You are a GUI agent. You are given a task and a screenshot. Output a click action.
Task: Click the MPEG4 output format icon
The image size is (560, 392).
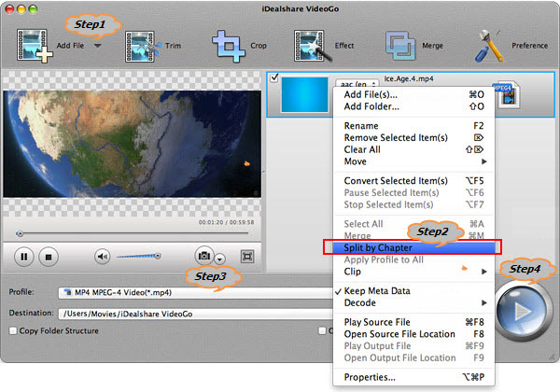pyautogui.click(x=507, y=95)
